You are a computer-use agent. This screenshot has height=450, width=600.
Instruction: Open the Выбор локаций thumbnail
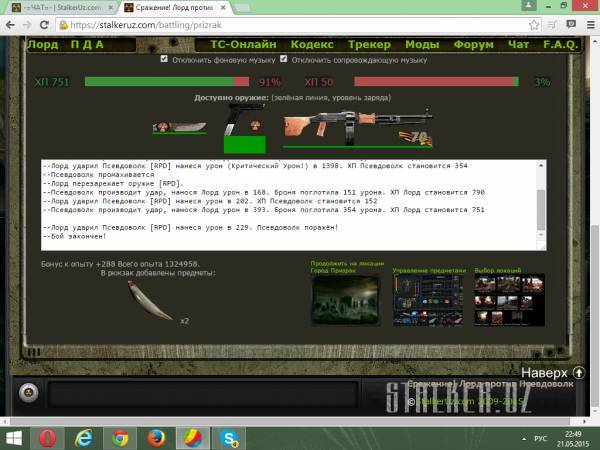pos(508,299)
